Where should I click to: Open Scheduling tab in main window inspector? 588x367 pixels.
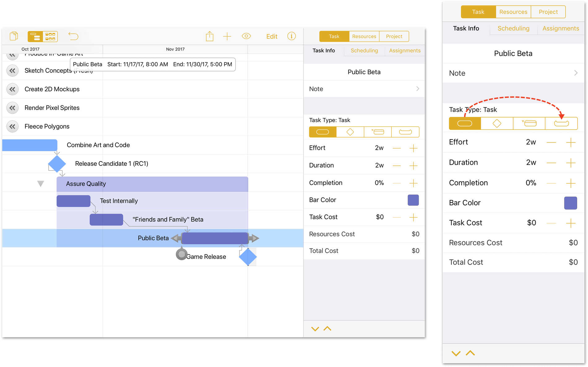pyautogui.click(x=364, y=50)
